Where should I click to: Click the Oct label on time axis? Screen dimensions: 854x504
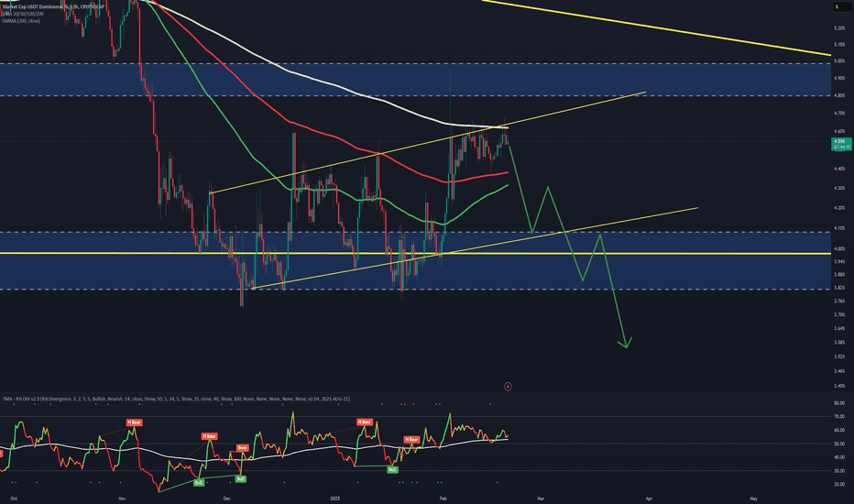pyautogui.click(x=14, y=499)
